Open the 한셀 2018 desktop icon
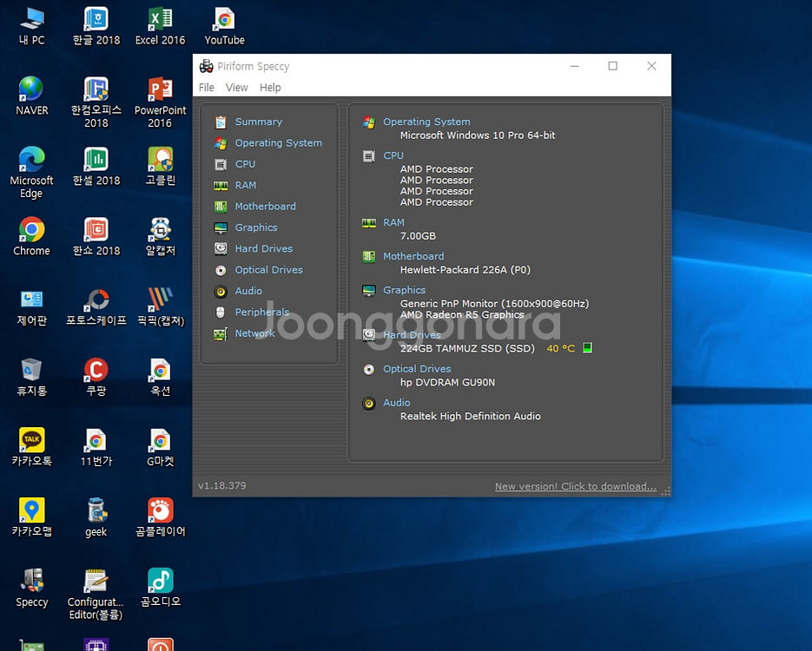The height and width of the screenshot is (651, 812). click(96, 167)
